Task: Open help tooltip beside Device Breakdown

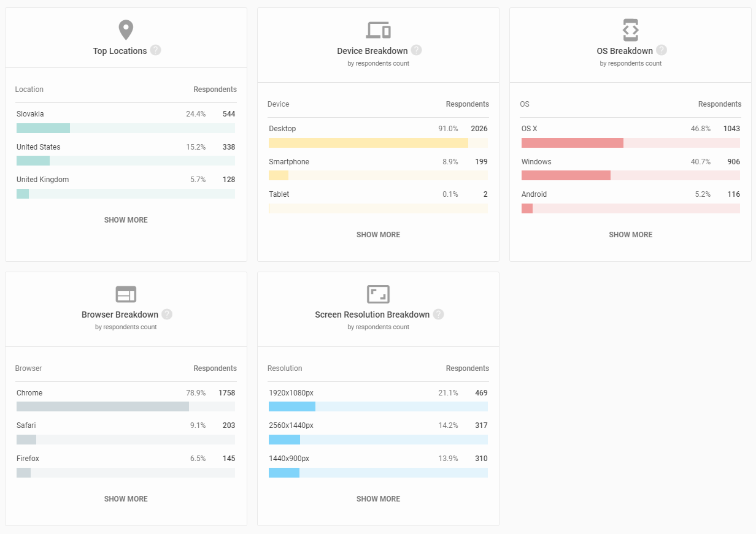Action: click(x=417, y=50)
